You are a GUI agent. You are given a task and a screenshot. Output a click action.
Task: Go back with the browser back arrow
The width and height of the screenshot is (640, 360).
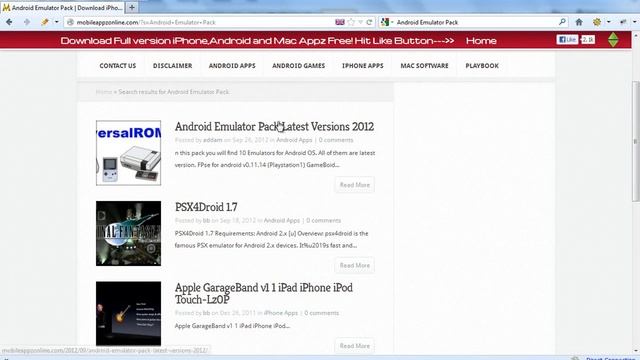click(x=9, y=22)
